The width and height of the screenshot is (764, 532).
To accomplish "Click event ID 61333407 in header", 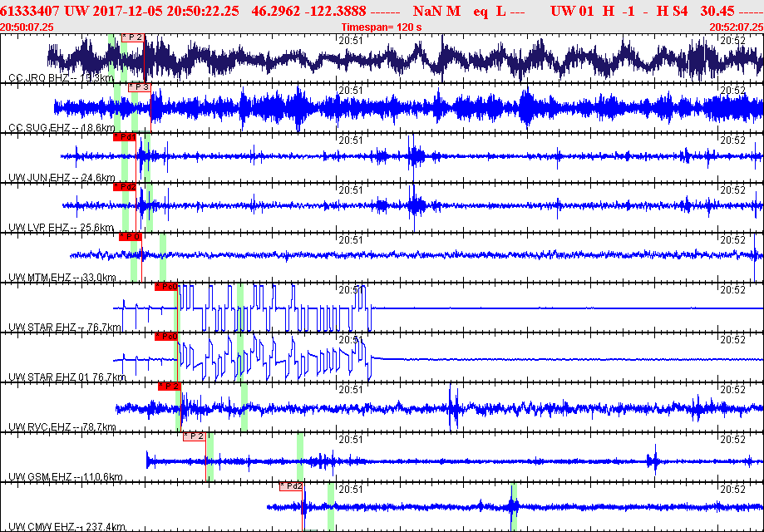I will click(30, 11).
